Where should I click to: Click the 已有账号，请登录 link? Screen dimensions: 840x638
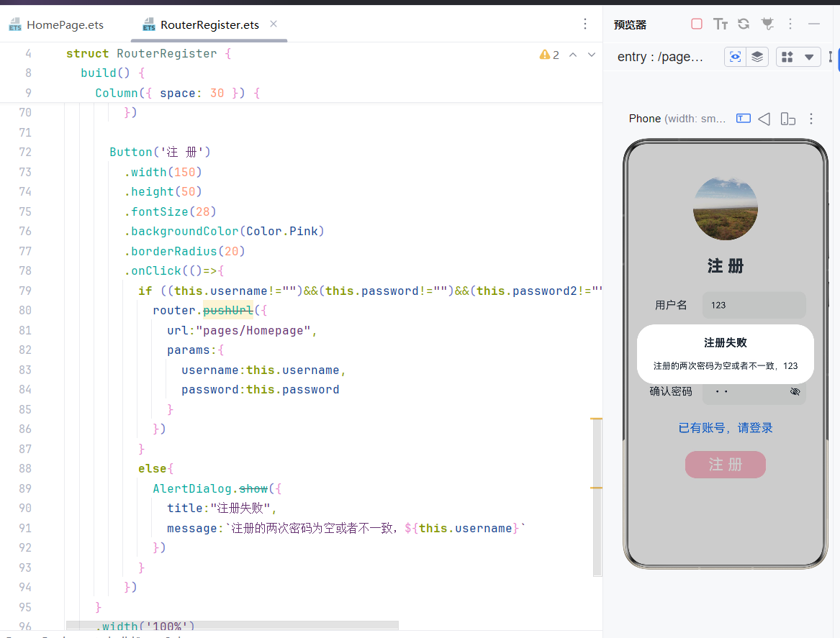coord(726,428)
